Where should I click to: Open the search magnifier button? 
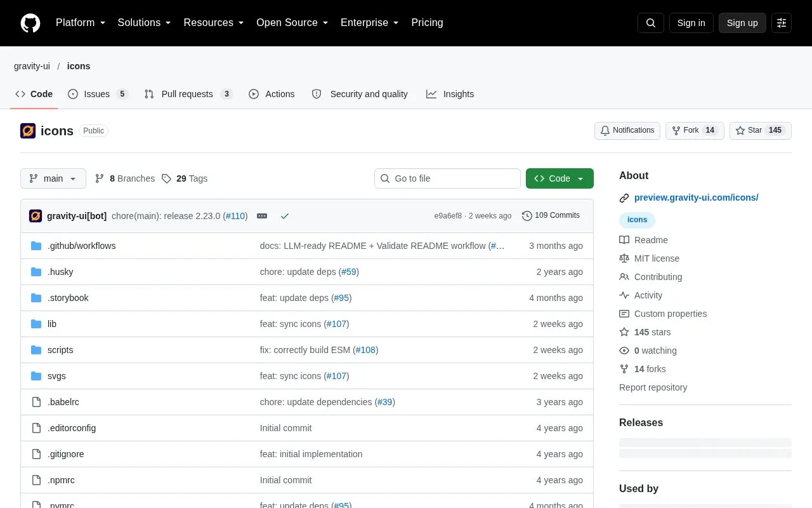click(651, 23)
